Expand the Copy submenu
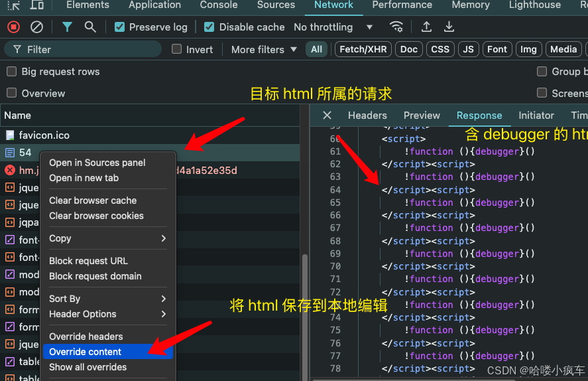588x381 pixels. tap(108, 238)
